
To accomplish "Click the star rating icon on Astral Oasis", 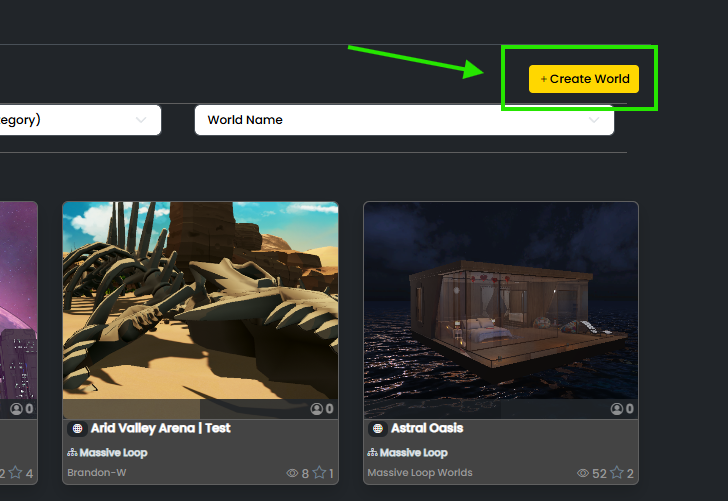I will tap(617, 473).
